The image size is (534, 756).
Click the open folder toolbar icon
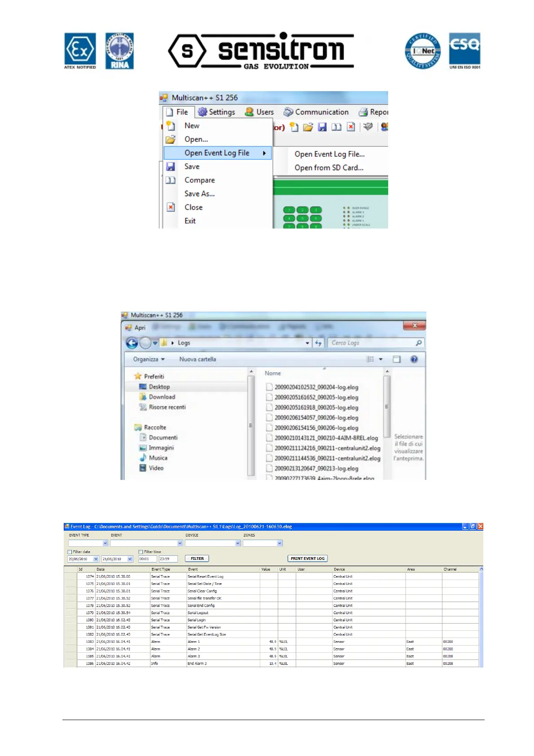coord(308,127)
